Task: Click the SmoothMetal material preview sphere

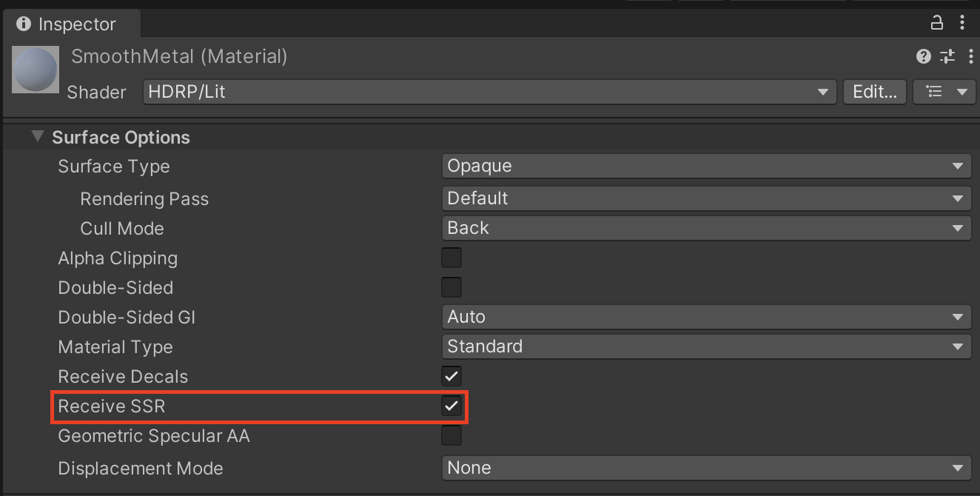Action: [x=35, y=70]
